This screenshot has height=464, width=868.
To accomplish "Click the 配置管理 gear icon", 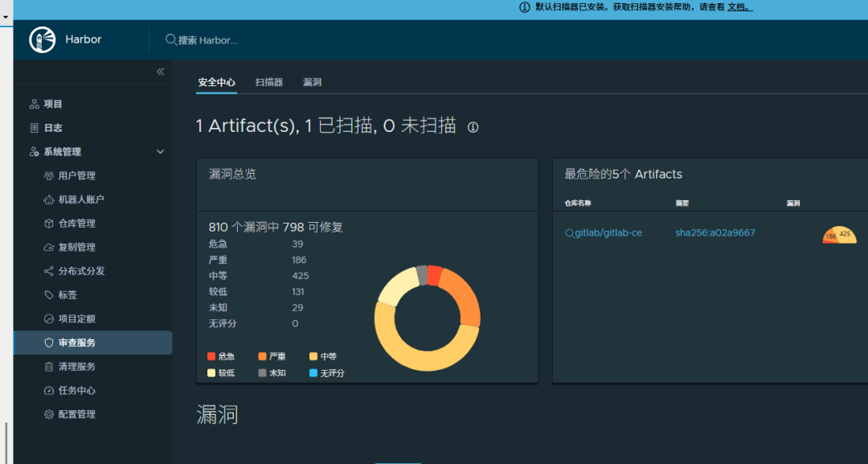I will coord(49,414).
